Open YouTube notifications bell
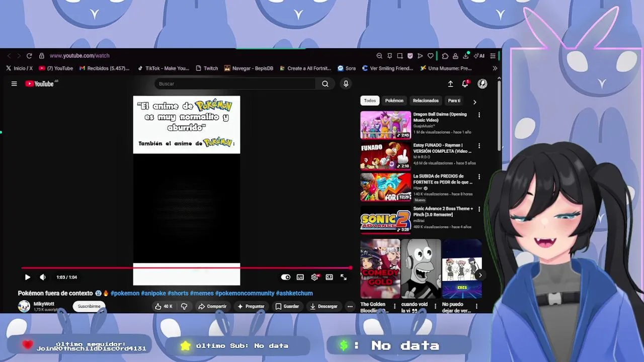Viewport: 644px width, 362px height. [465, 84]
